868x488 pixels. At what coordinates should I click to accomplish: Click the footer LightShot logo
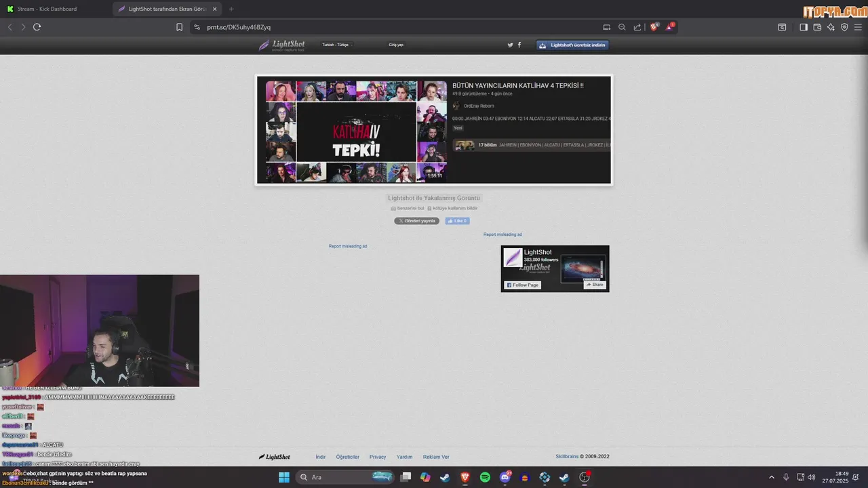(275, 457)
